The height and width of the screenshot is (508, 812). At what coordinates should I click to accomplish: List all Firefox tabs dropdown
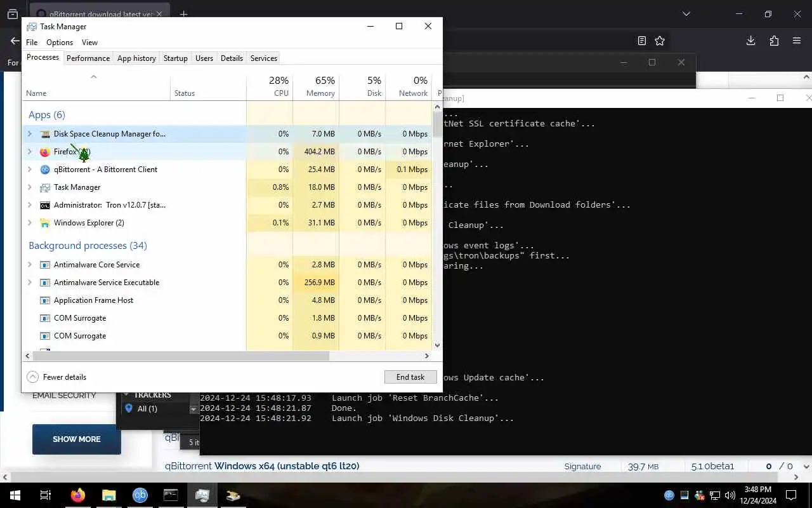[x=686, y=14]
